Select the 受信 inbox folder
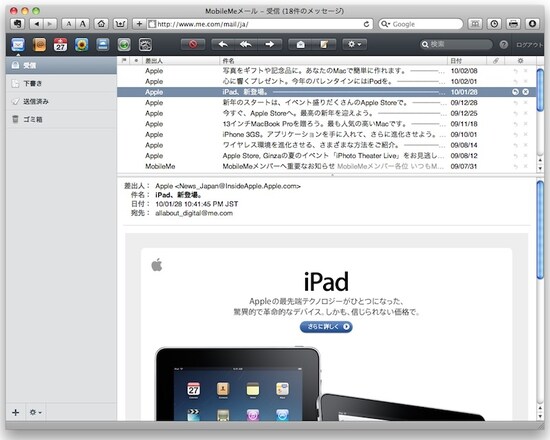 tap(61, 65)
